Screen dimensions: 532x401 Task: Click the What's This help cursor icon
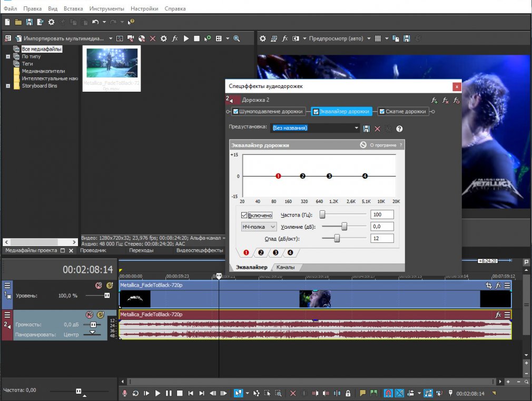click(x=131, y=22)
